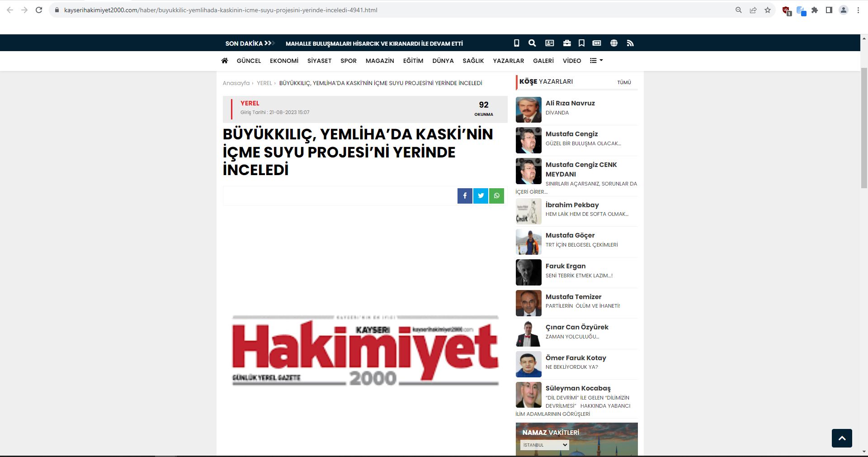
Task: Click the bookmark icon in top bar
Action: (x=581, y=43)
